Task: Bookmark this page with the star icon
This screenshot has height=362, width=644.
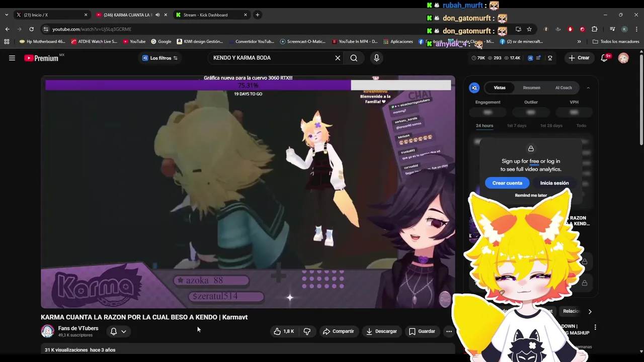Action: [529, 29]
